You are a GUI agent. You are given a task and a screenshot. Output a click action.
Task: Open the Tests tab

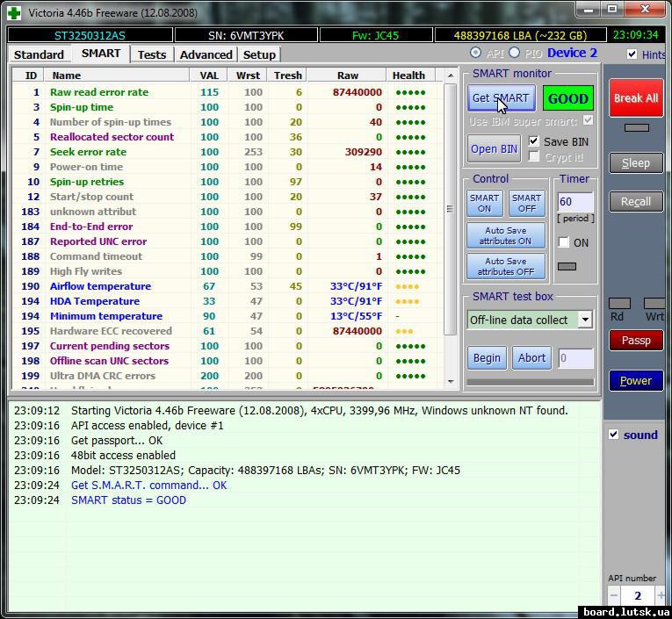pyautogui.click(x=152, y=54)
